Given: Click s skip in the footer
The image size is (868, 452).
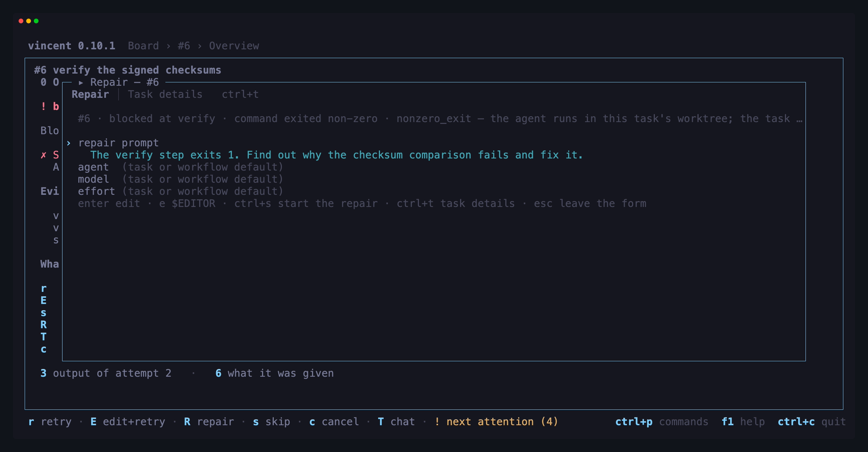Looking at the screenshot, I should click(x=271, y=422).
